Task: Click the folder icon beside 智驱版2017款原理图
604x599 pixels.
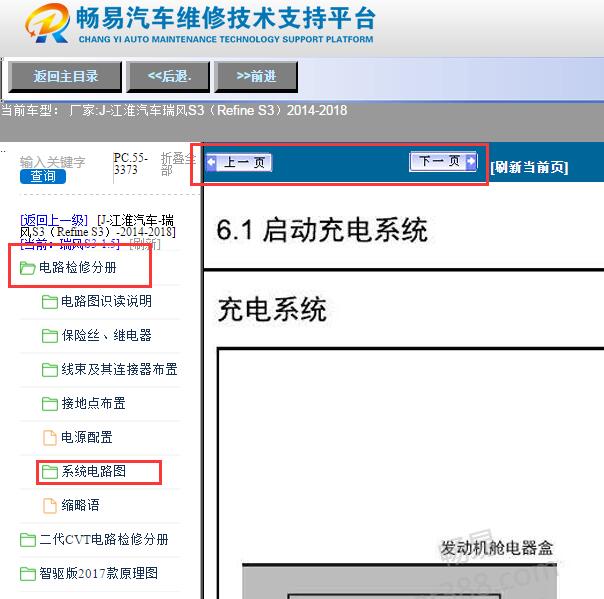Action: click(27, 574)
